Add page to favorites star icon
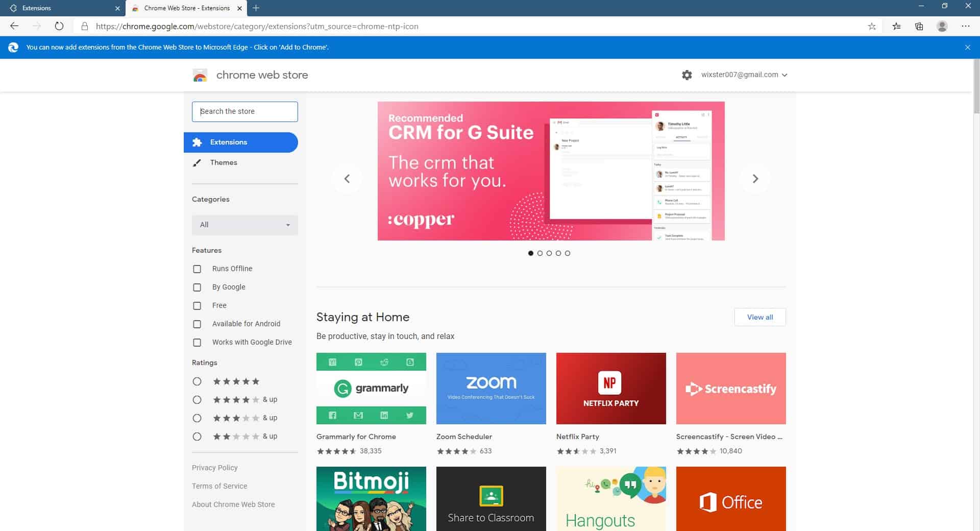Viewport: 980px width, 531px height. tap(872, 26)
